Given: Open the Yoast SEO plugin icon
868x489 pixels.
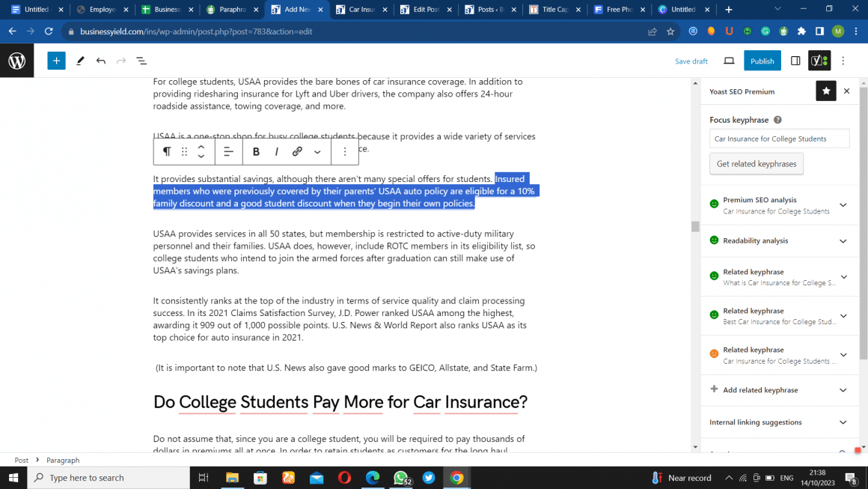Looking at the screenshot, I should [819, 61].
